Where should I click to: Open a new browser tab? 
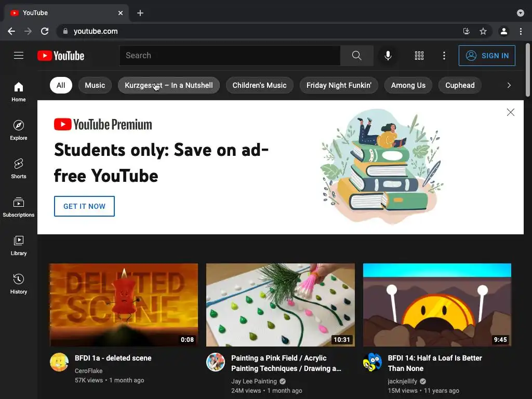click(140, 13)
